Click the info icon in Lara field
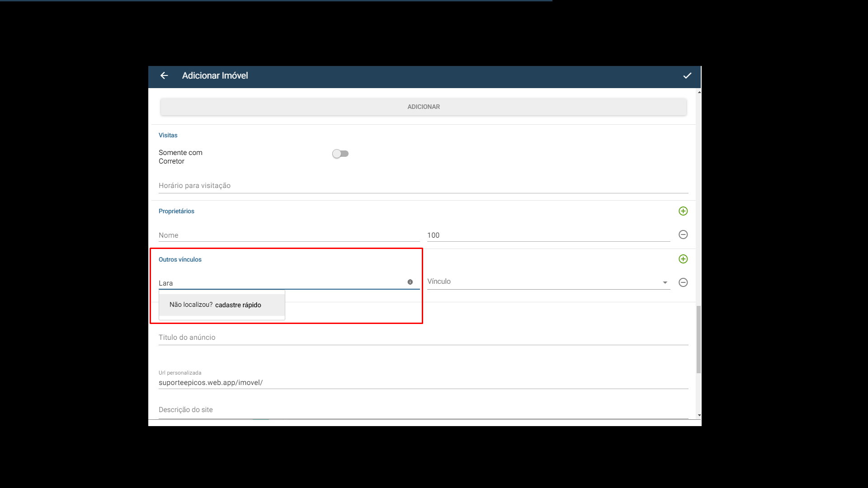The width and height of the screenshot is (868, 488). tap(410, 282)
